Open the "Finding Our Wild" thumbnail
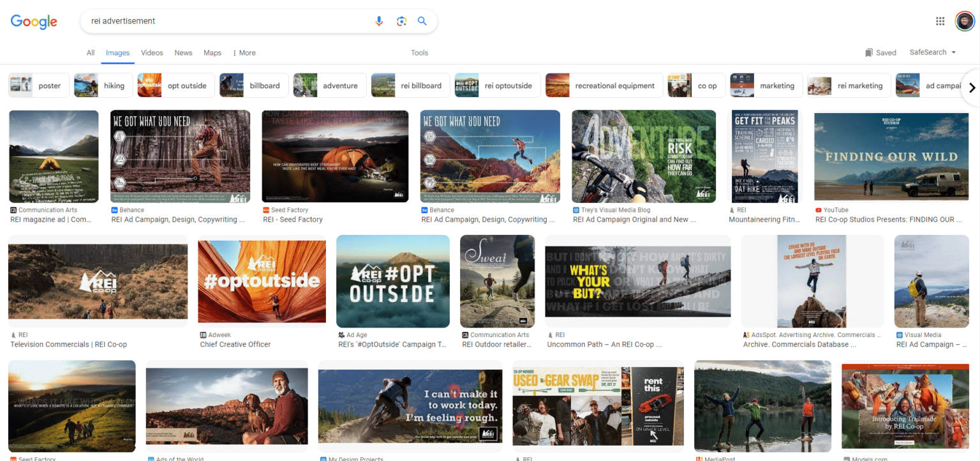 [x=891, y=156]
